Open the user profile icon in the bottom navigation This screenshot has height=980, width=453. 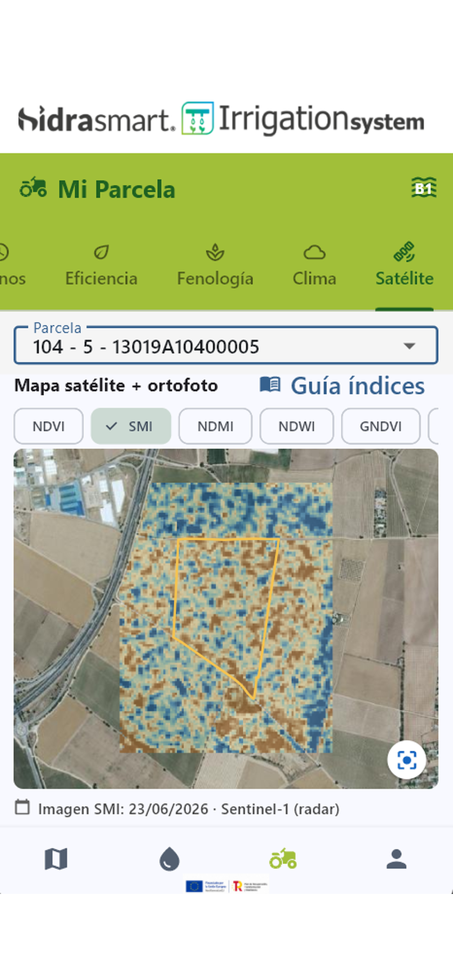[396, 859]
